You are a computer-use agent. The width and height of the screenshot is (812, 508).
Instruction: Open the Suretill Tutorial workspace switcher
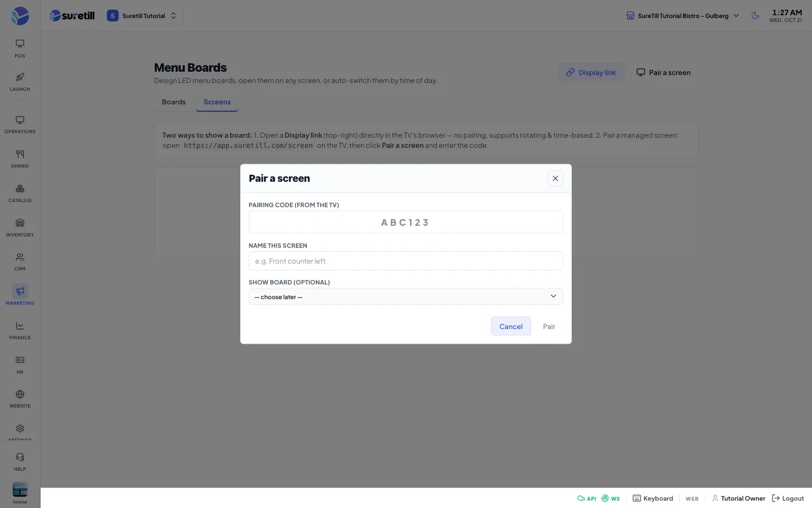click(143, 16)
